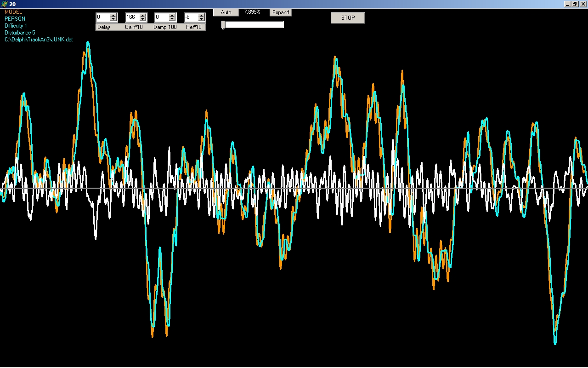This screenshot has height=368, width=588.
Task: Click the PERSON legend label
Action: [x=15, y=19]
